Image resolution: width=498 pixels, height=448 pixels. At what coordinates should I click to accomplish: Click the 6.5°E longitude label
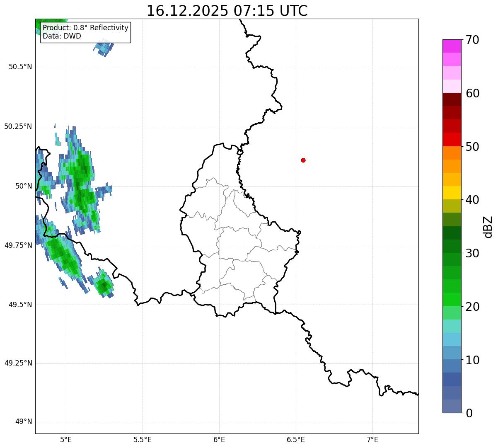point(296,439)
